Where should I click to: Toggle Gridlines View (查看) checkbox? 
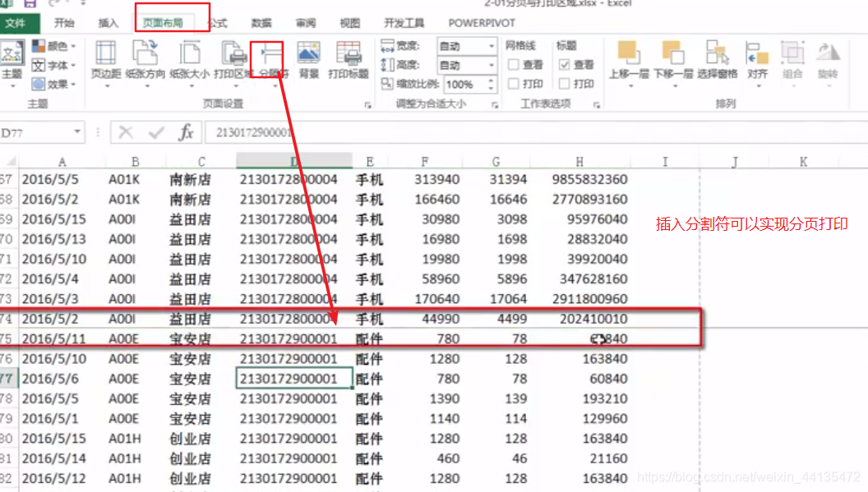[x=514, y=65]
